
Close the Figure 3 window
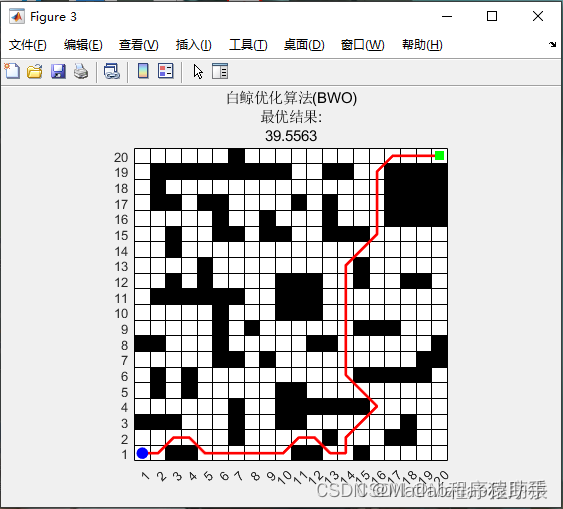tap(538, 17)
